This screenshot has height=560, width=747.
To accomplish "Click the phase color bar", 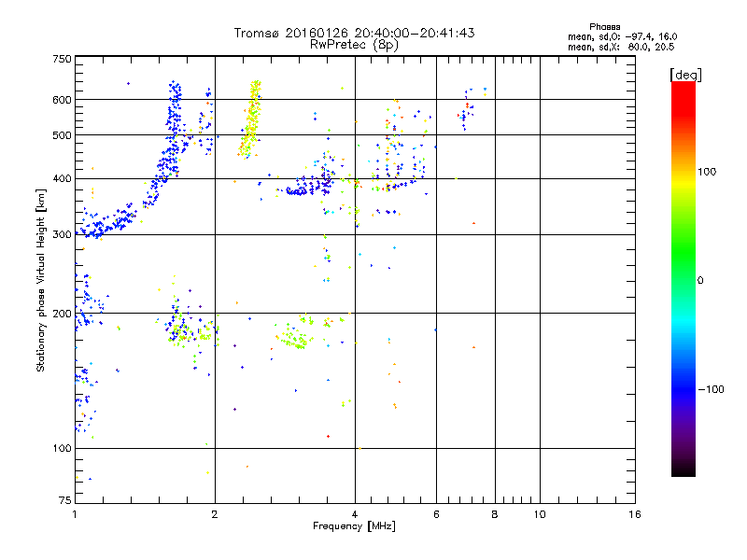I will (684, 279).
